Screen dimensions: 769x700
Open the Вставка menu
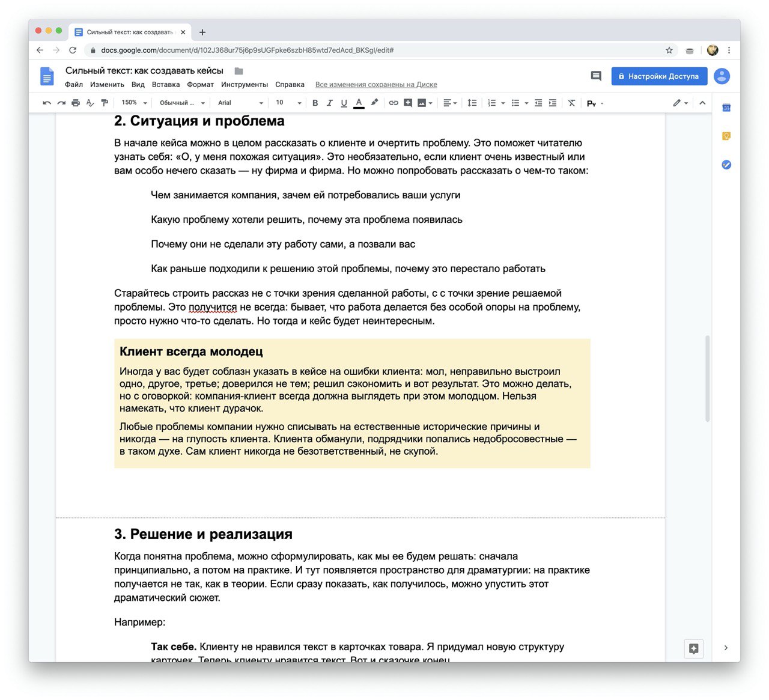coord(166,85)
